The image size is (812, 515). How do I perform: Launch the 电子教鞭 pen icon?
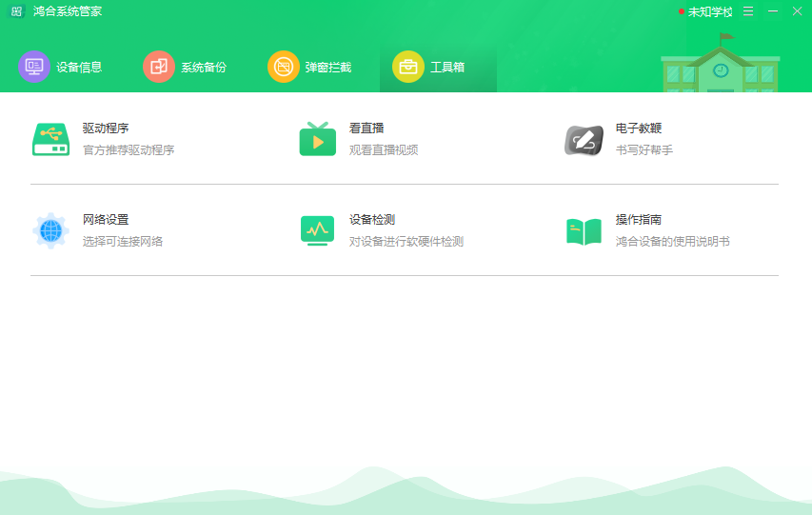tap(584, 139)
